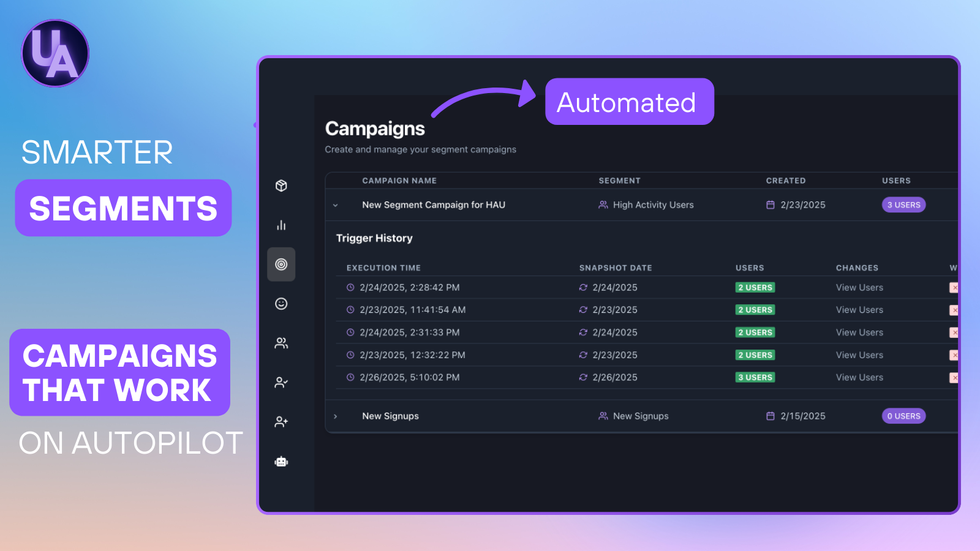Click the add-user sidebar icon
This screenshot has width=980, height=551.
(x=281, y=422)
